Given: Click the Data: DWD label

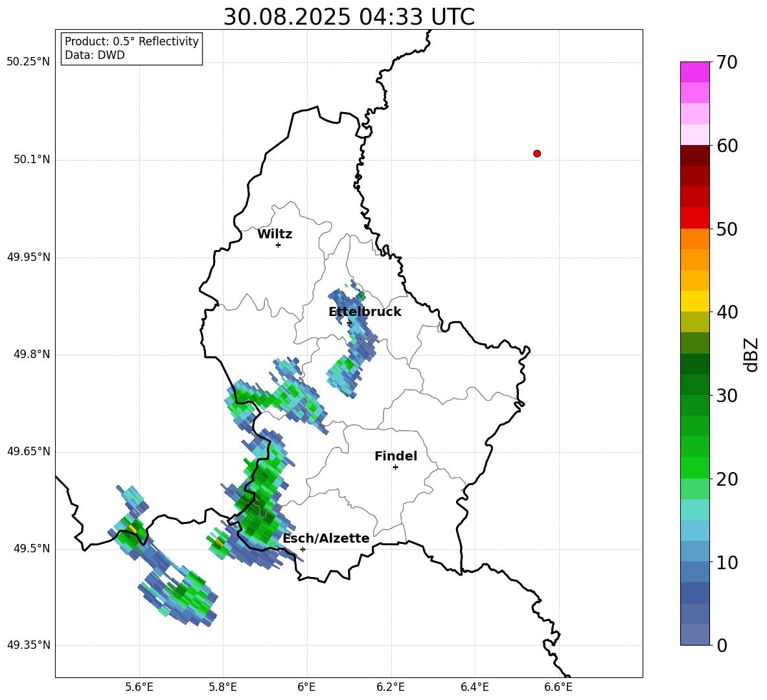Looking at the screenshot, I should click(x=95, y=55).
